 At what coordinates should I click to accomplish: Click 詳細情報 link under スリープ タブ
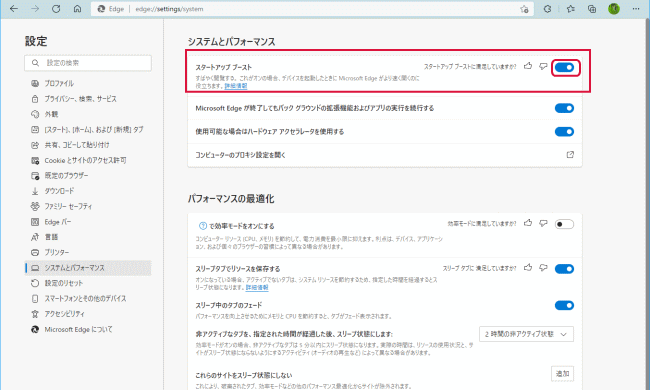coord(257,287)
